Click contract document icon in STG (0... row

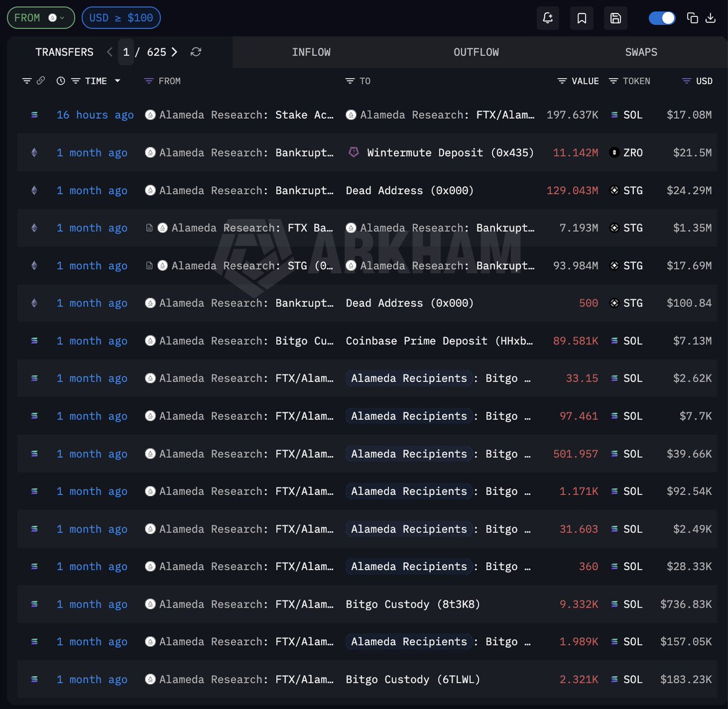coord(149,266)
